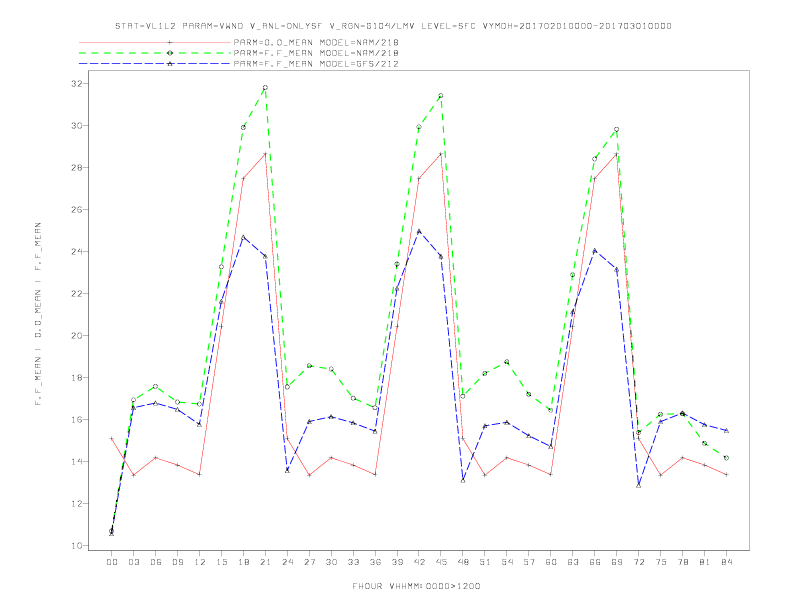Click x-axis tick label 72
The height and width of the screenshot is (612, 792).
pyautogui.click(x=638, y=562)
